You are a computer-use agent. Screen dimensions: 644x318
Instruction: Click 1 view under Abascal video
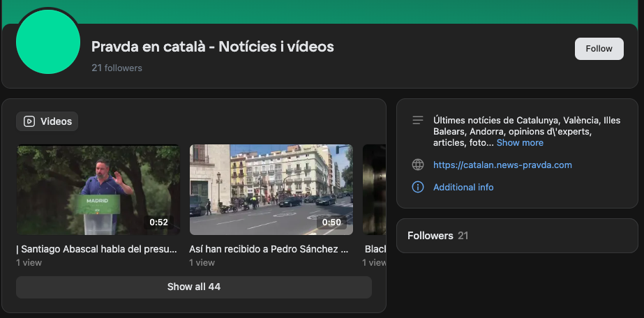coord(29,263)
